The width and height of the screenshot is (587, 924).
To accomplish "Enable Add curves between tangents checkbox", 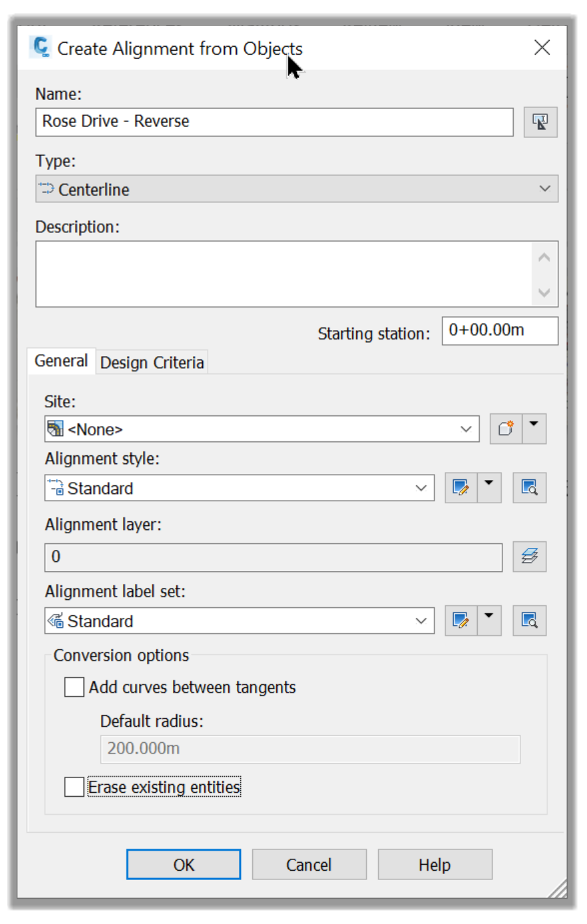I will (x=75, y=687).
